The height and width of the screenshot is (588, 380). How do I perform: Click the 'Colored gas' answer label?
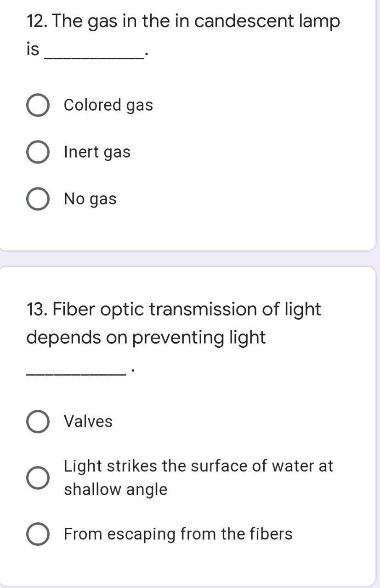click(109, 105)
